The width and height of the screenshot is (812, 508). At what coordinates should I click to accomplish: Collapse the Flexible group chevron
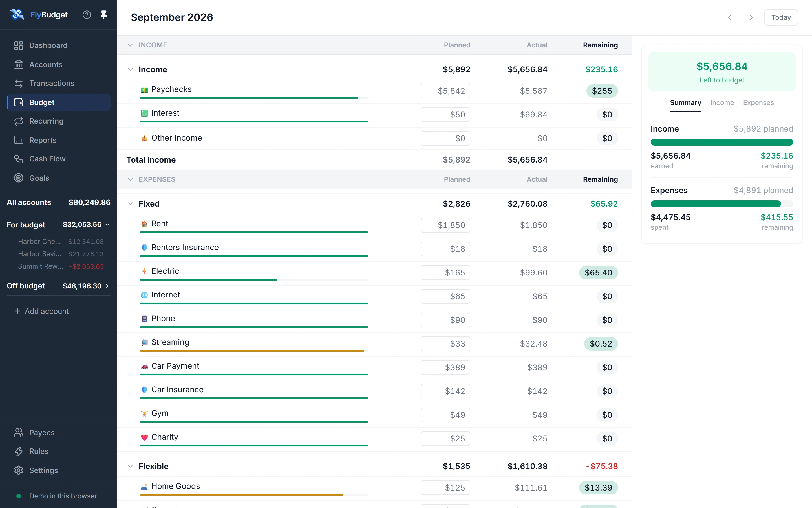coord(130,466)
